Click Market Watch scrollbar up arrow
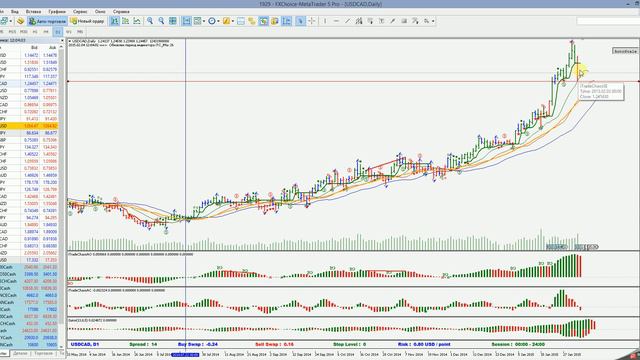The width and height of the screenshot is (640, 360). click(x=62, y=47)
